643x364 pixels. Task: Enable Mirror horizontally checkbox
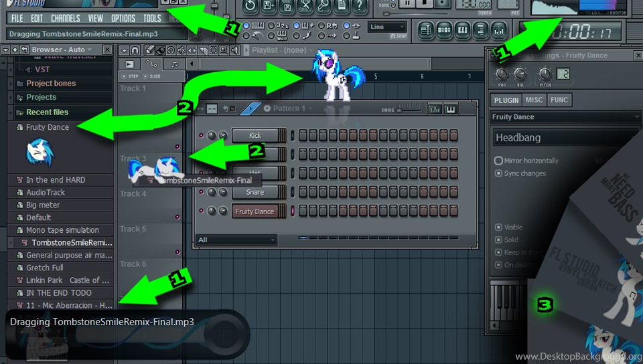pyautogui.click(x=498, y=161)
